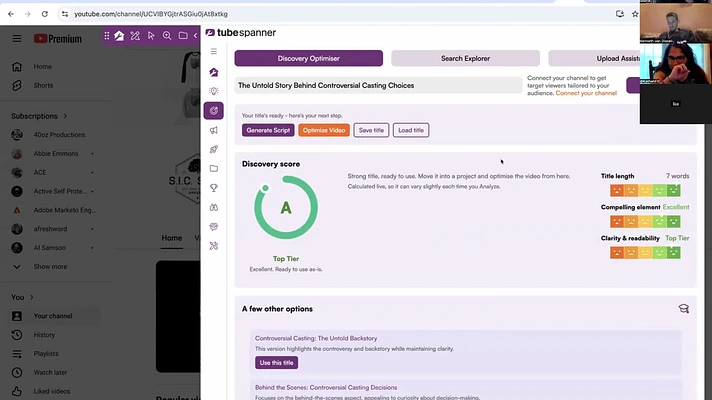712x400 pixels.
Task: Open the trophy icon in sidebar
Action: pos(214,188)
